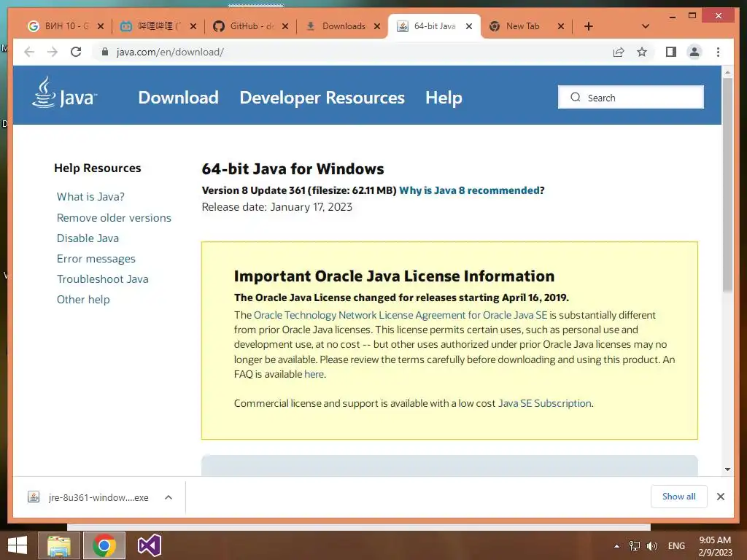
Task: Switch to the GitHub tab
Action: (244, 26)
